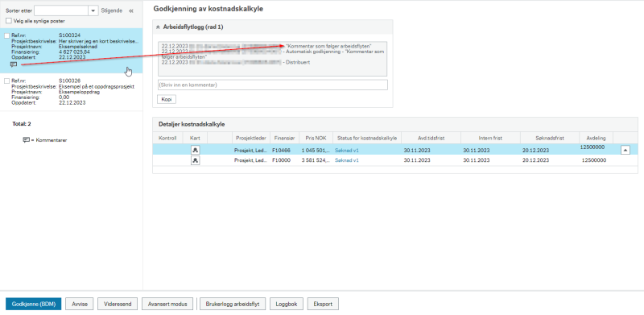Click the 'Sorter etter' text field

coord(61,10)
